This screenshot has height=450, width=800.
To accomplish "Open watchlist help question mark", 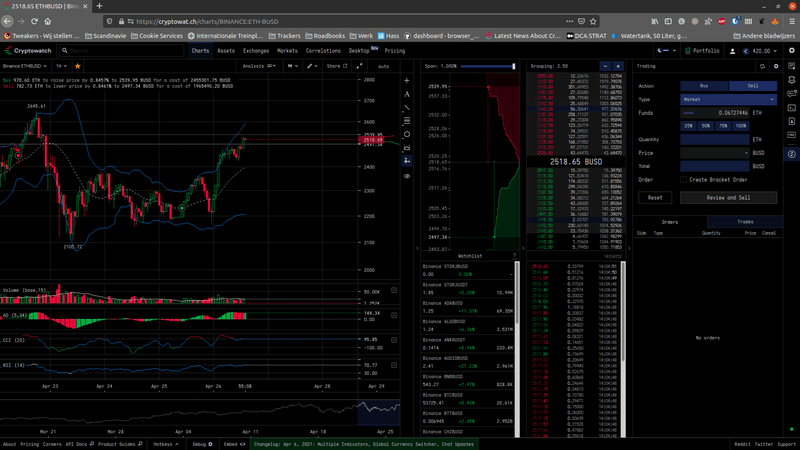I will click(514, 256).
